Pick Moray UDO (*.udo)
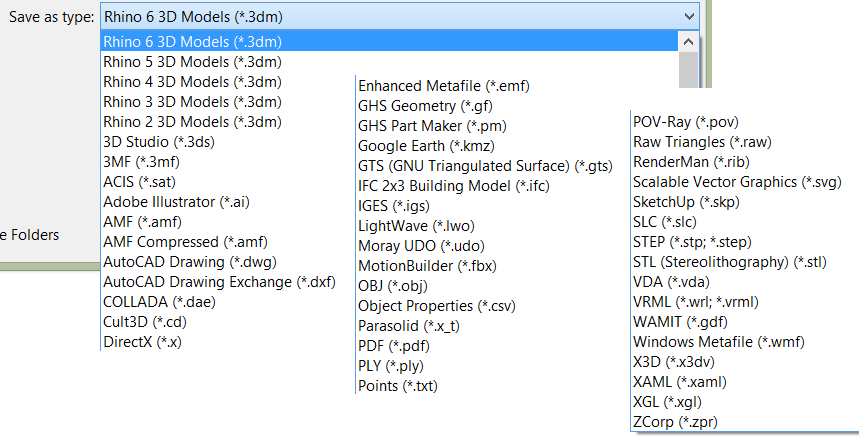 pyautogui.click(x=421, y=246)
